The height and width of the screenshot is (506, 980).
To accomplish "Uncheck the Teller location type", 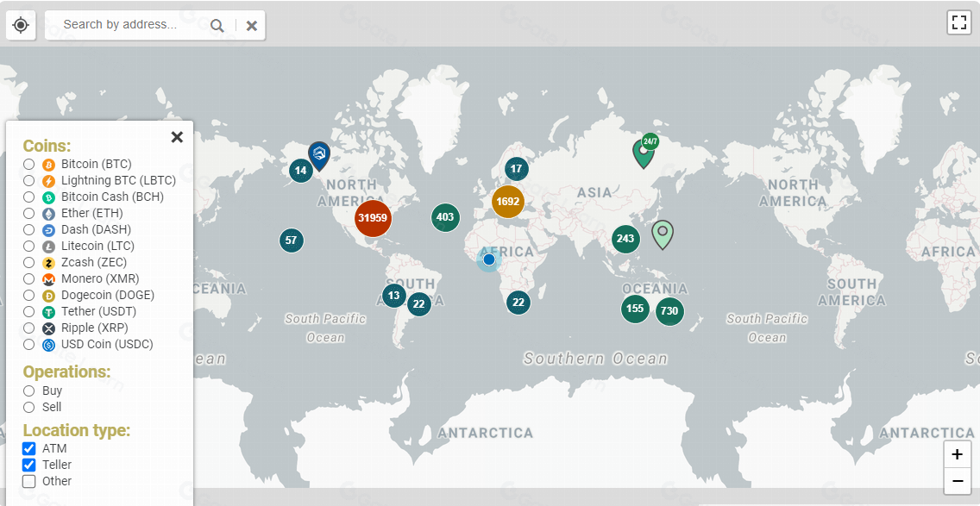I will click(x=29, y=465).
